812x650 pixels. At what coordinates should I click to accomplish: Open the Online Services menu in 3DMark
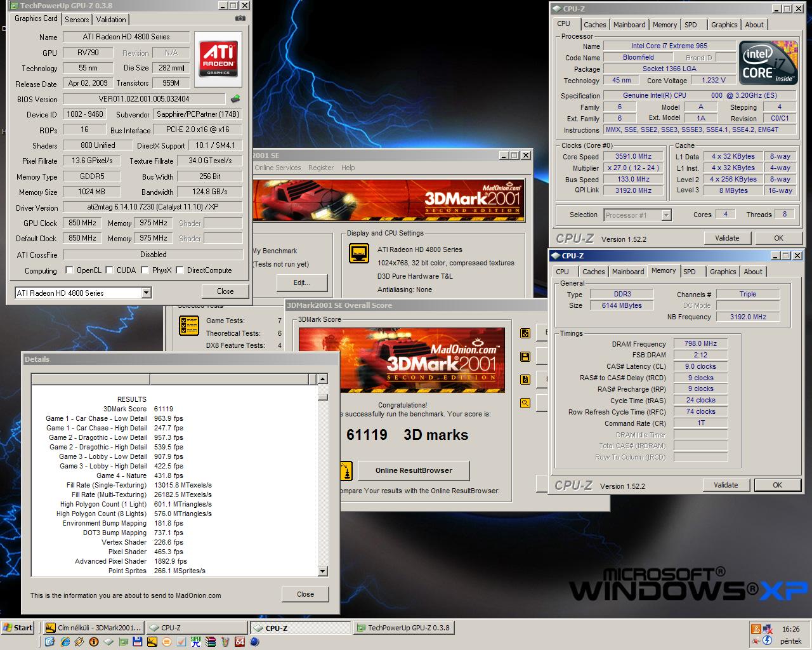coord(278,168)
